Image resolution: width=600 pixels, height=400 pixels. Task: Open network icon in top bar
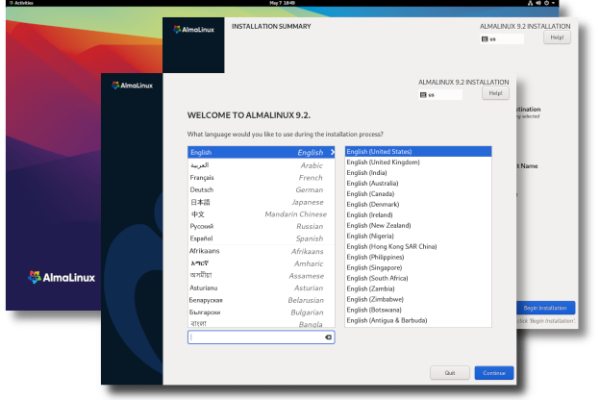[x=530, y=3]
